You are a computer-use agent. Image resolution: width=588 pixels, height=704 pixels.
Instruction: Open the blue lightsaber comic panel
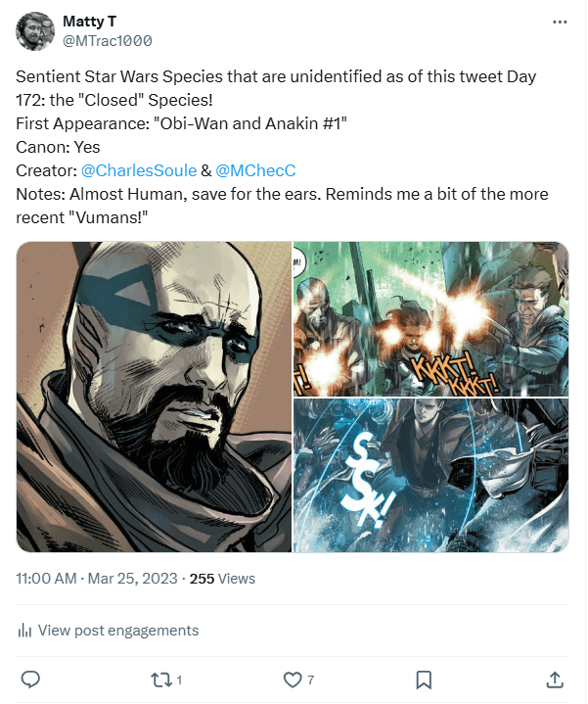click(x=431, y=475)
